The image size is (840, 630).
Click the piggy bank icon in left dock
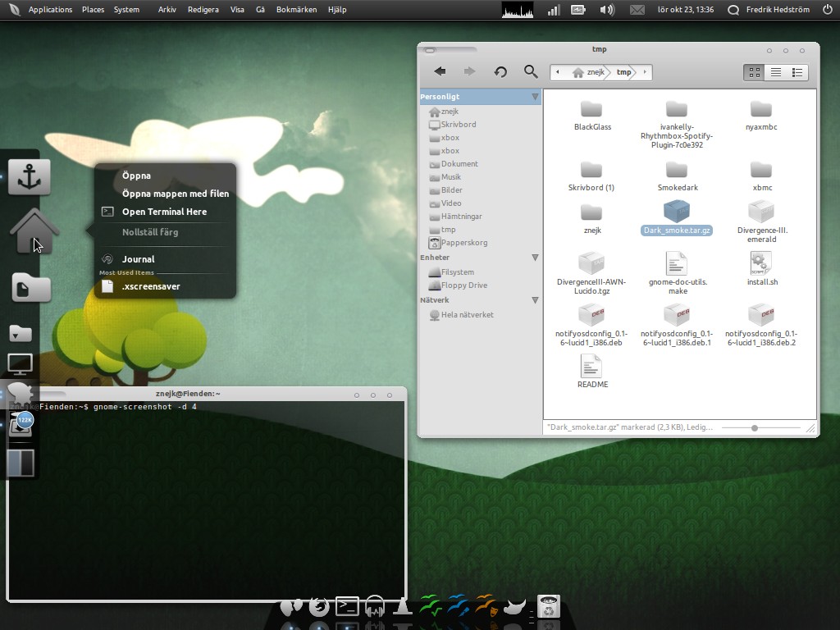pos(21,393)
